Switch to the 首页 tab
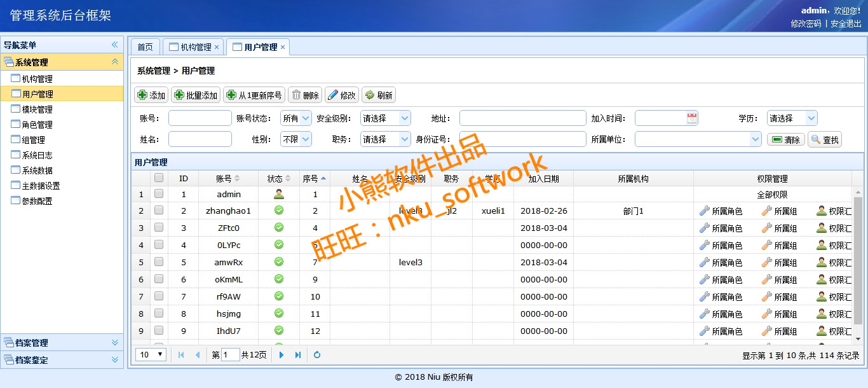 click(x=145, y=47)
